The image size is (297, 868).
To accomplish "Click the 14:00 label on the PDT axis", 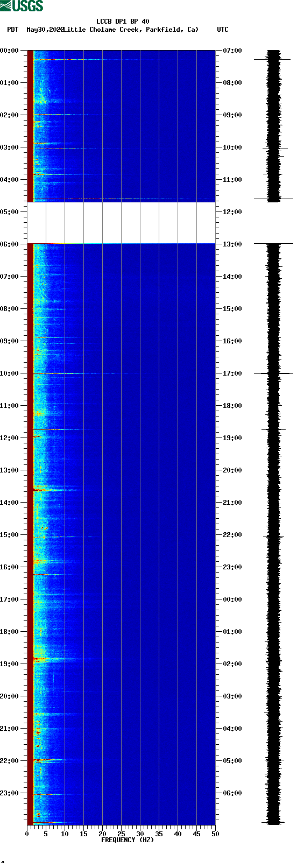I will pos(10,503).
